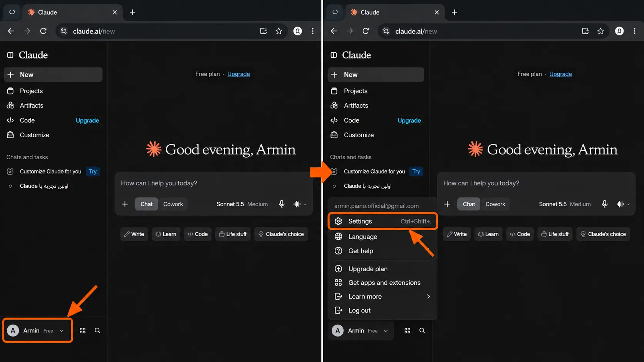This screenshot has width=644, height=362.
Task: Click Upgrade link beside Free plan, left window
Action: (x=238, y=74)
